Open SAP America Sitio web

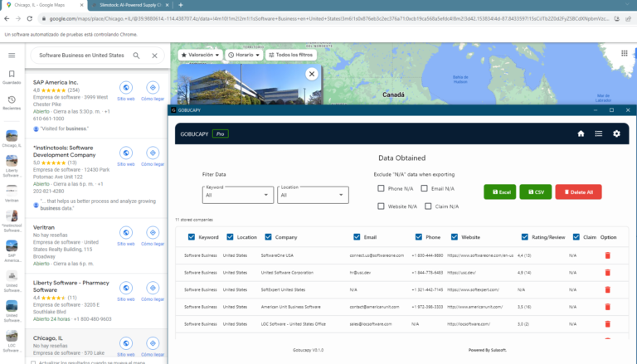[x=126, y=91]
